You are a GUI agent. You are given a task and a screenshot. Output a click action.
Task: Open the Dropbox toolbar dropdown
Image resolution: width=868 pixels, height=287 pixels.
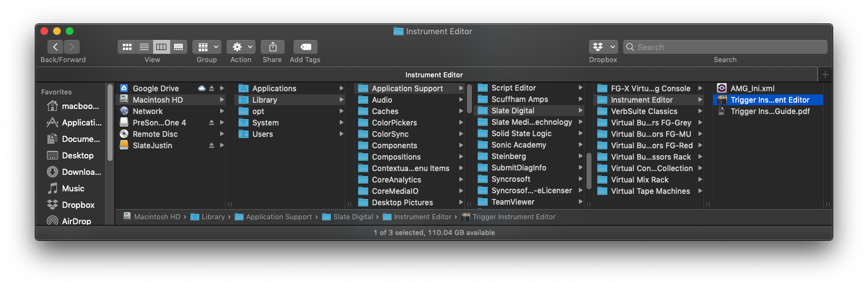[x=603, y=47]
